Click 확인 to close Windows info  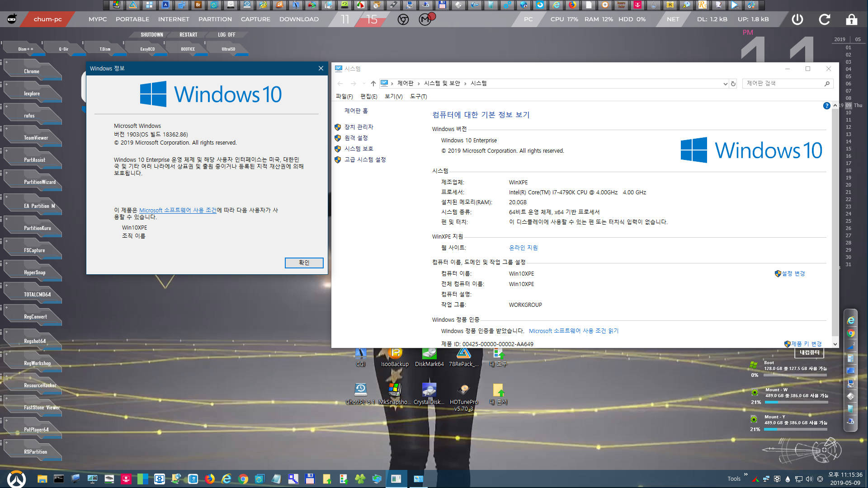pos(303,262)
